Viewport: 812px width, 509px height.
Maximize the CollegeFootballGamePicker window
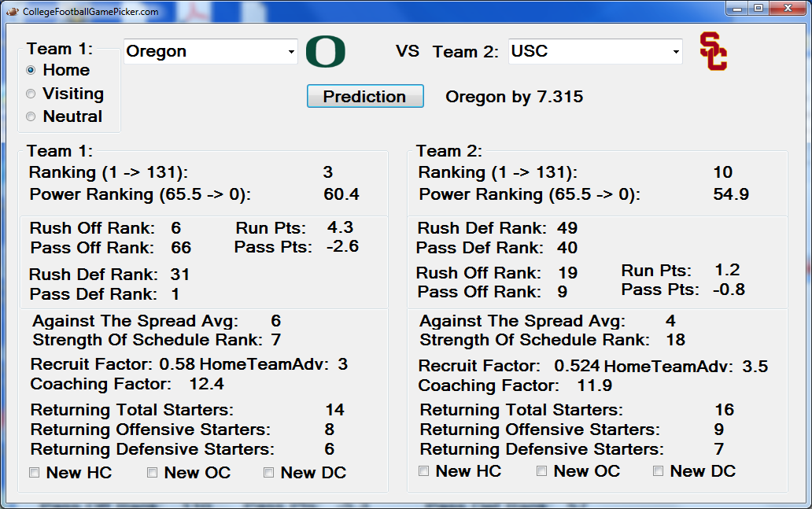(758, 9)
